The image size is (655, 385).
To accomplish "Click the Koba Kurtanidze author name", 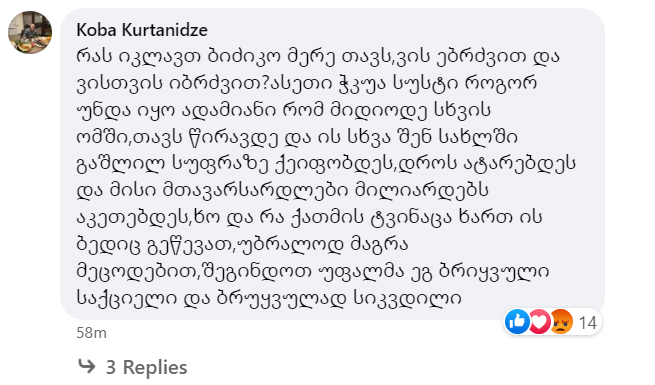I will tap(142, 30).
